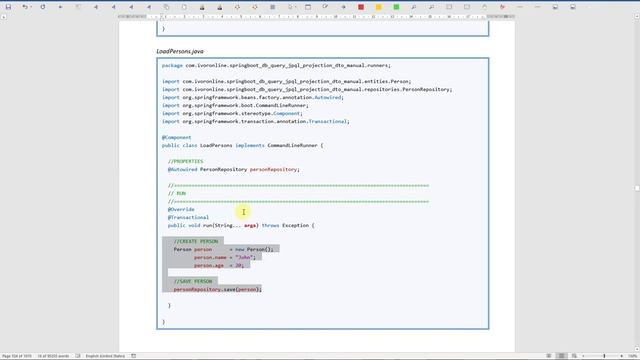Click the //PROPERTIES comment
Viewport: 640px width, 360px height.
[185, 161]
